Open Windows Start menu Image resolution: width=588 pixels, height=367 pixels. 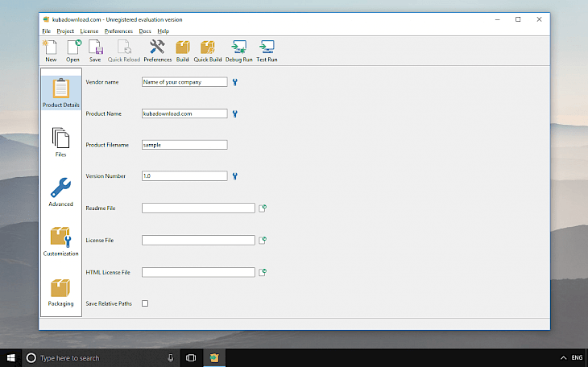tap(11, 358)
